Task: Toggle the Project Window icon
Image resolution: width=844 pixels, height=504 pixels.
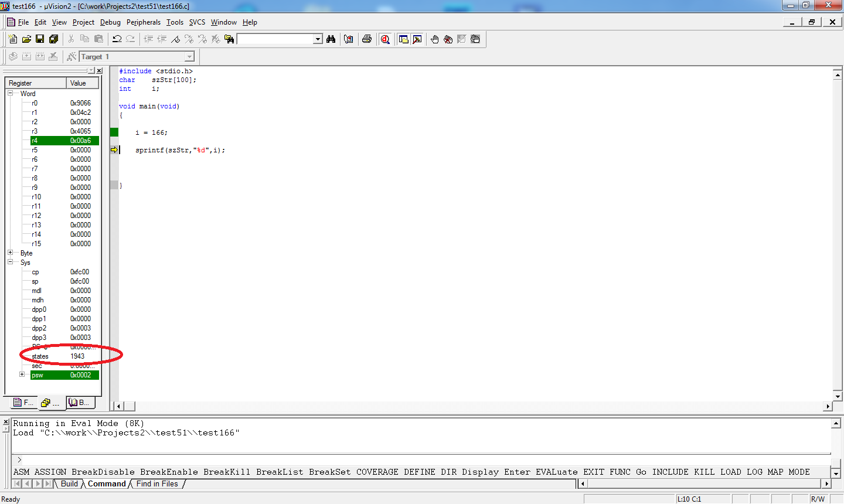Action: 403,39
